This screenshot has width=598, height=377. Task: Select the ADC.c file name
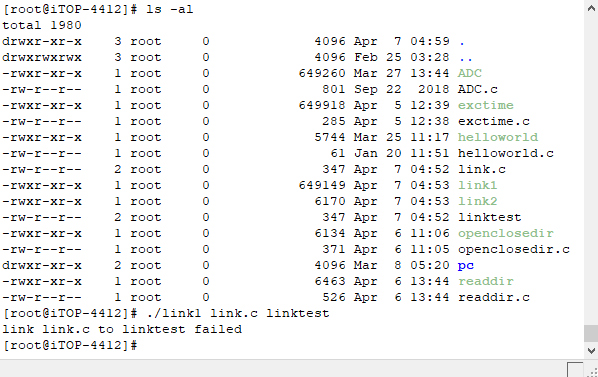pyautogui.click(x=478, y=89)
